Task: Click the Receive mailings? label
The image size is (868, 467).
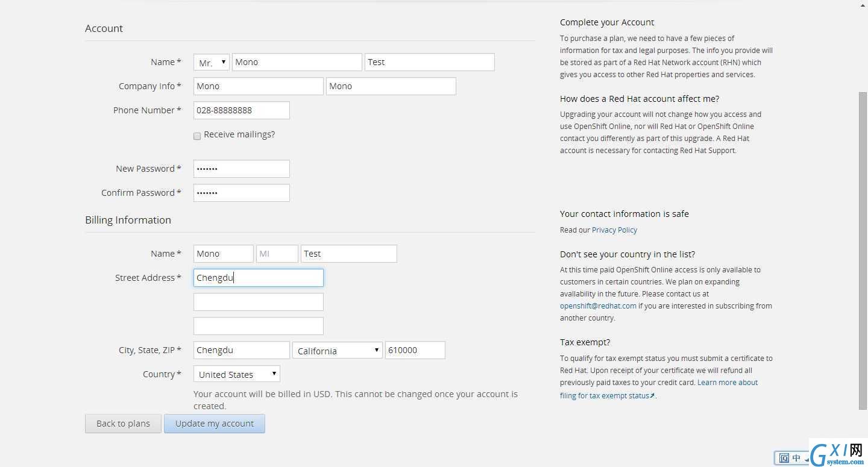Action: pyautogui.click(x=239, y=134)
